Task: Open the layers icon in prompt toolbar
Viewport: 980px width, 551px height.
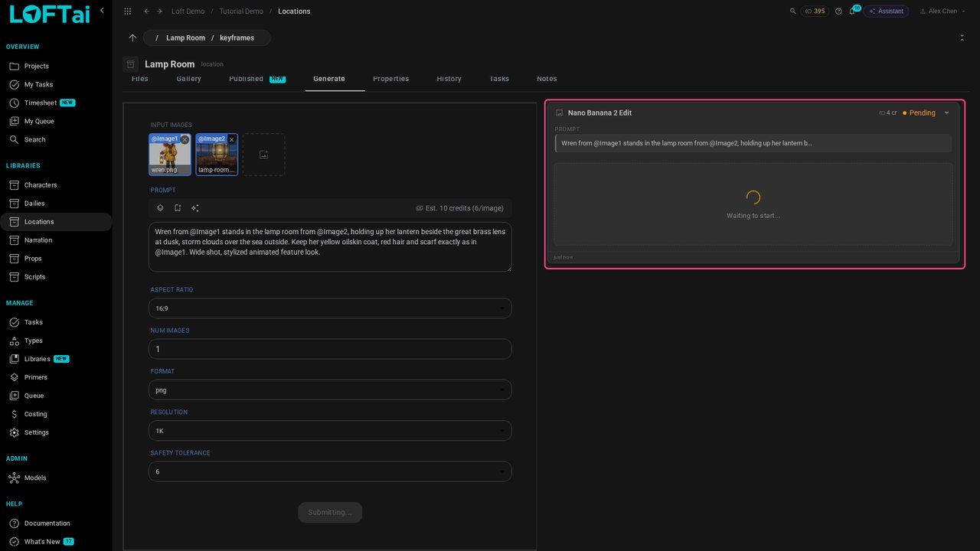Action: tap(160, 208)
